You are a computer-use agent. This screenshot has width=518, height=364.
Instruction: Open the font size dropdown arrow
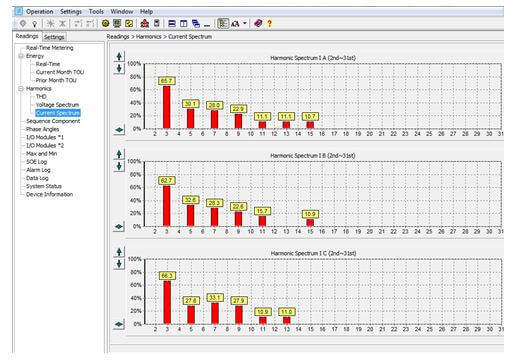tap(245, 23)
